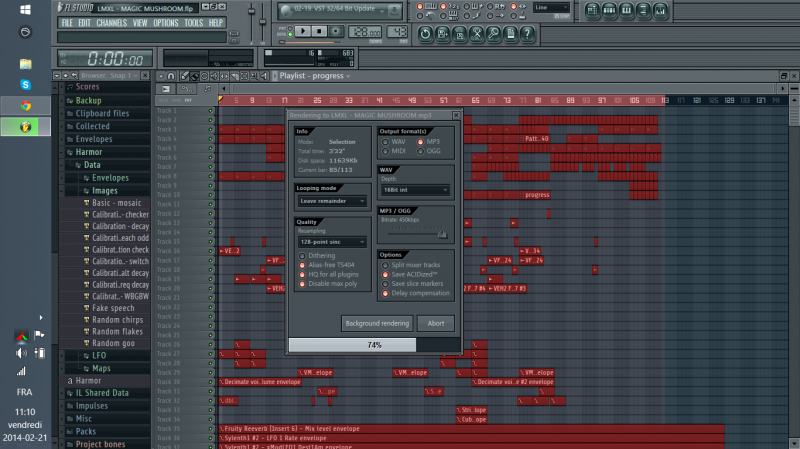Open the undo history icon
The width and height of the screenshot is (800, 449).
click(x=424, y=34)
